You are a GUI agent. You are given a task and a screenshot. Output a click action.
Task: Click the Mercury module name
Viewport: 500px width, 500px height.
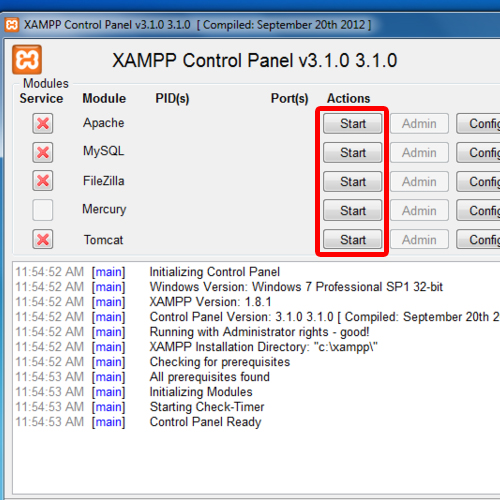tap(104, 210)
